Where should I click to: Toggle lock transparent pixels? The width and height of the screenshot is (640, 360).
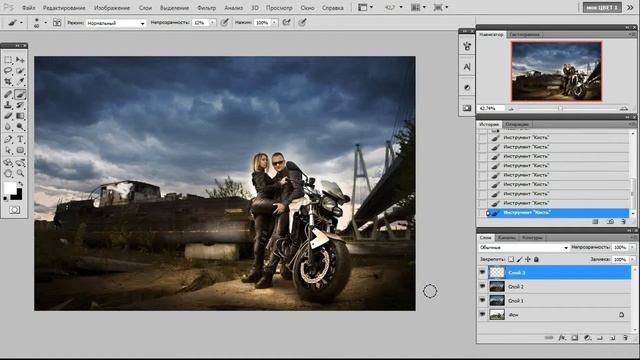511,259
